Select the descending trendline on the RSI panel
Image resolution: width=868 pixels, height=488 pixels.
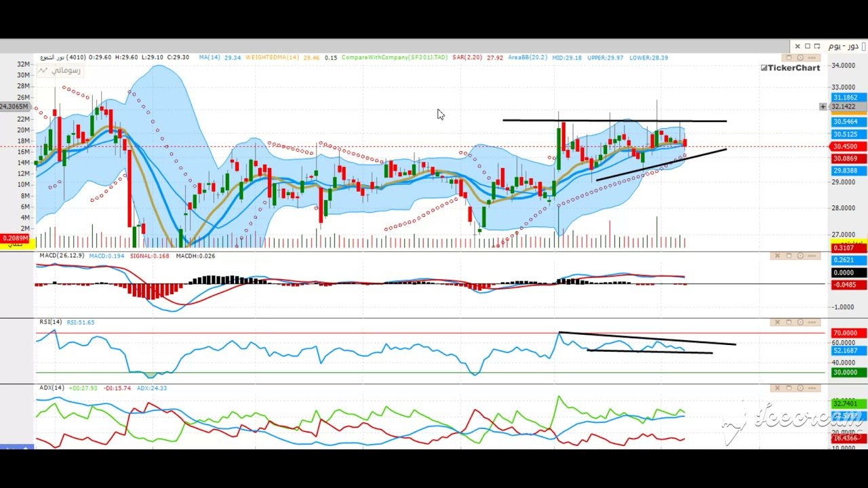coord(648,338)
